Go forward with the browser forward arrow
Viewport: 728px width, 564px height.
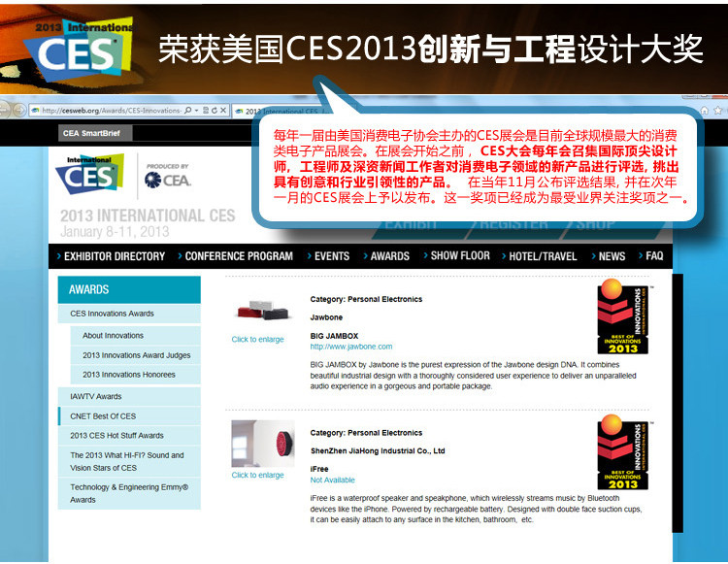click(19, 110)
